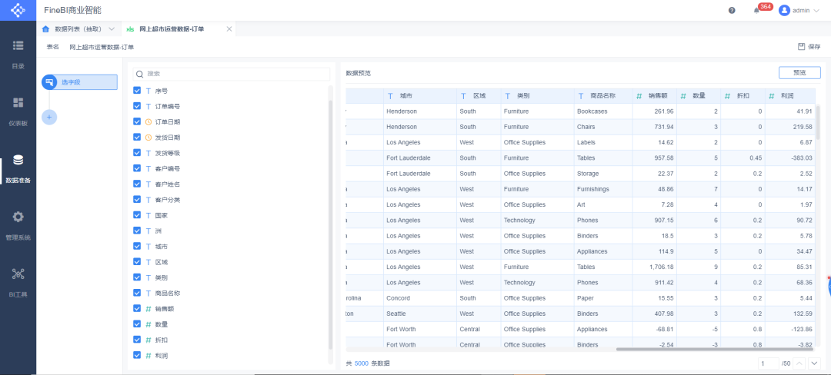Go to the previous page with the up arrow

point(799,364)
